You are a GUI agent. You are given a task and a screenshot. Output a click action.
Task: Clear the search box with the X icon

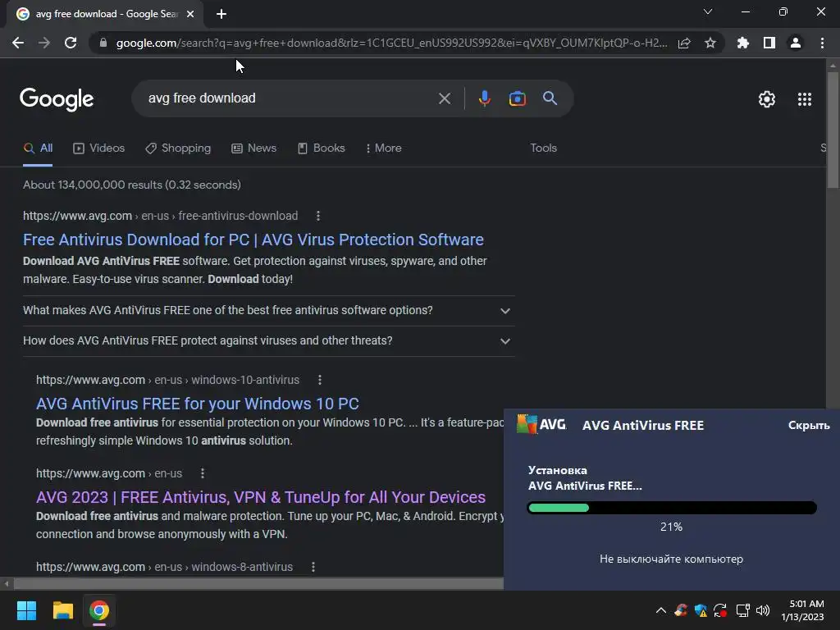(x=445, y=98)
